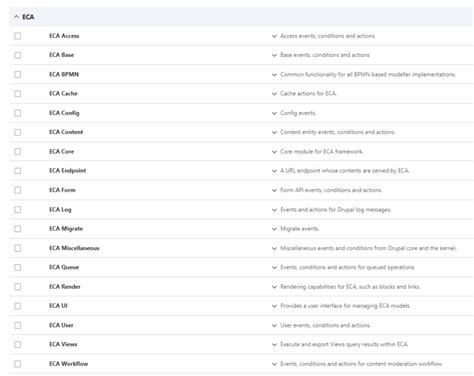Select the ECA Form checkbox
Viewport: 474px width, 376px height.
[x=18, y=190]
